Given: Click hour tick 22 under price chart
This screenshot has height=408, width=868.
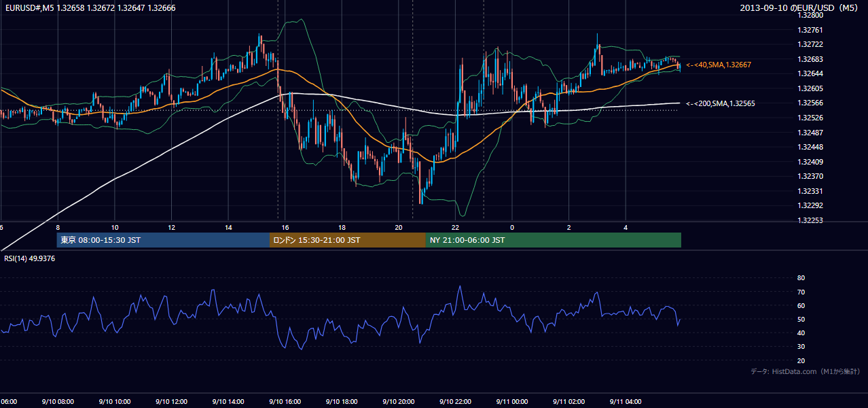Looking at the screenshot, I should (x=456, y=228).
